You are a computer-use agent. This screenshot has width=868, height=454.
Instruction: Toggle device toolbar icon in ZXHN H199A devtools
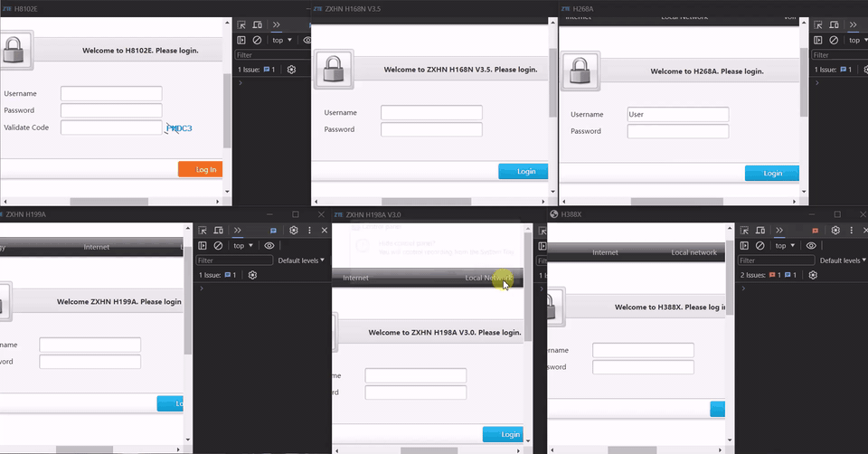click(219, 231)
